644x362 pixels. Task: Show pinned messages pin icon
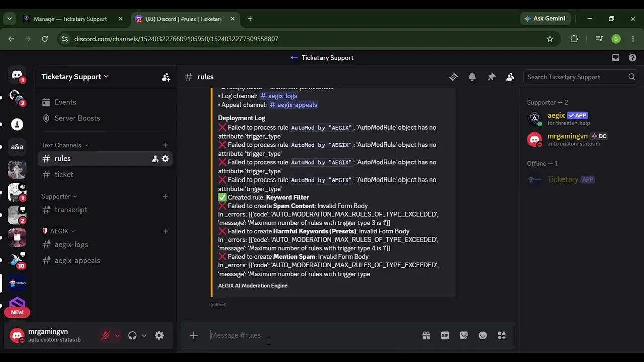(492, 77)
